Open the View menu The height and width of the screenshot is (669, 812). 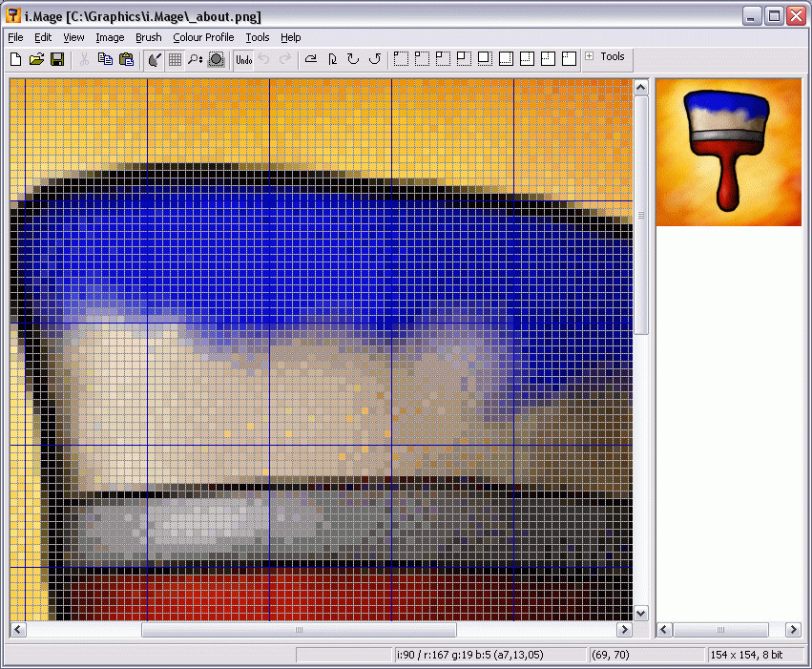click(73, 37)
